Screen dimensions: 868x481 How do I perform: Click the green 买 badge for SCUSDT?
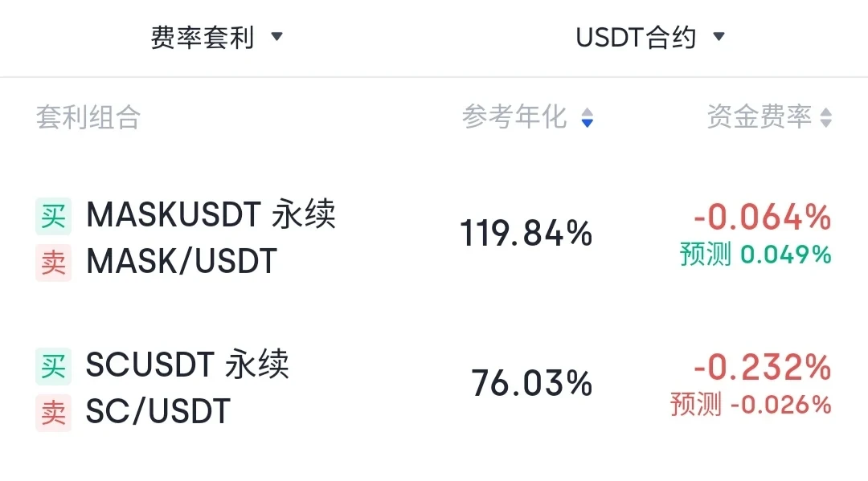pyautogui.click(x=53, y=366)
